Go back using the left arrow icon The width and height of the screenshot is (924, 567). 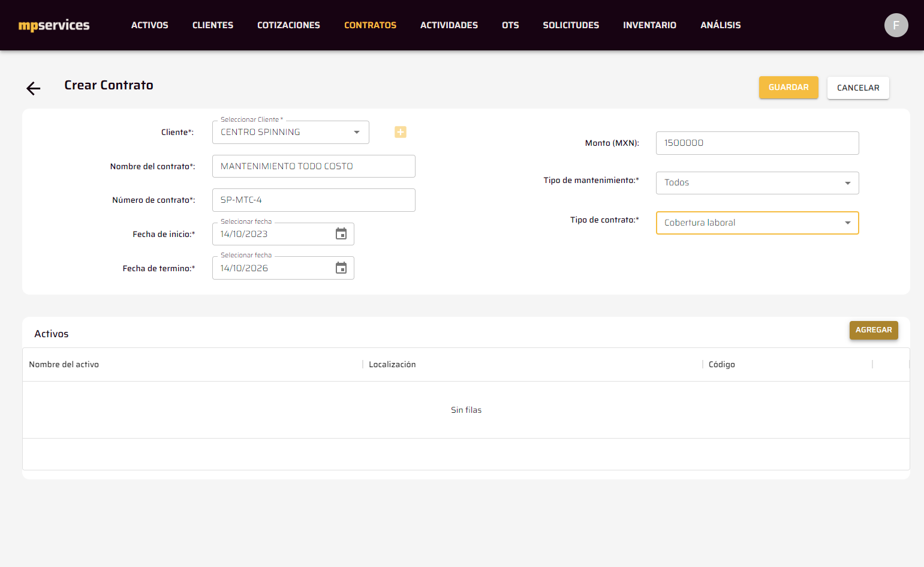click(34, 88)
